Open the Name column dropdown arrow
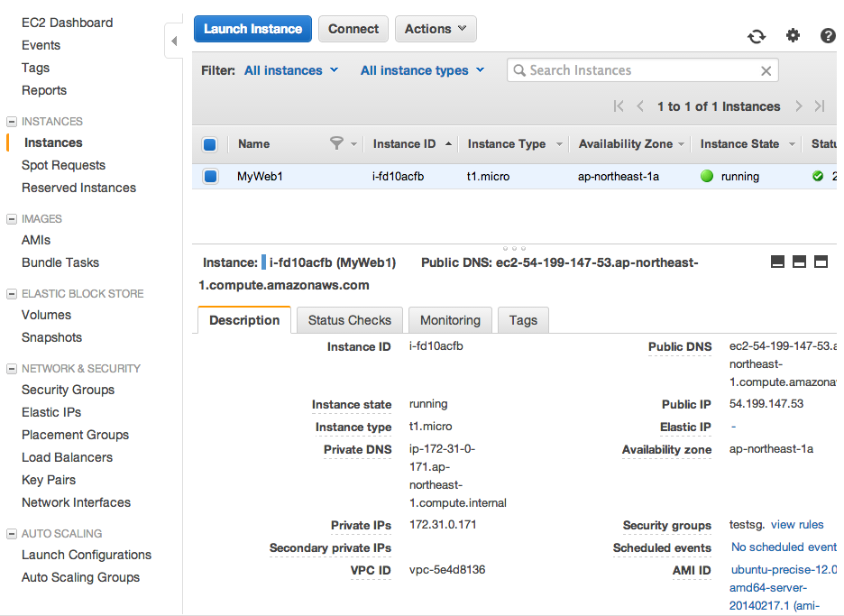The image size is (844, 616). pyautogui.click(x=353, y=144)
